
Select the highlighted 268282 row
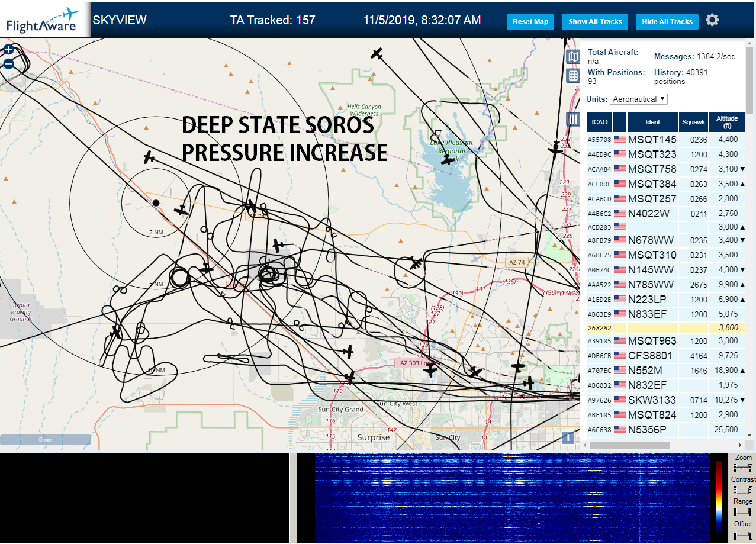pos(665,327)
